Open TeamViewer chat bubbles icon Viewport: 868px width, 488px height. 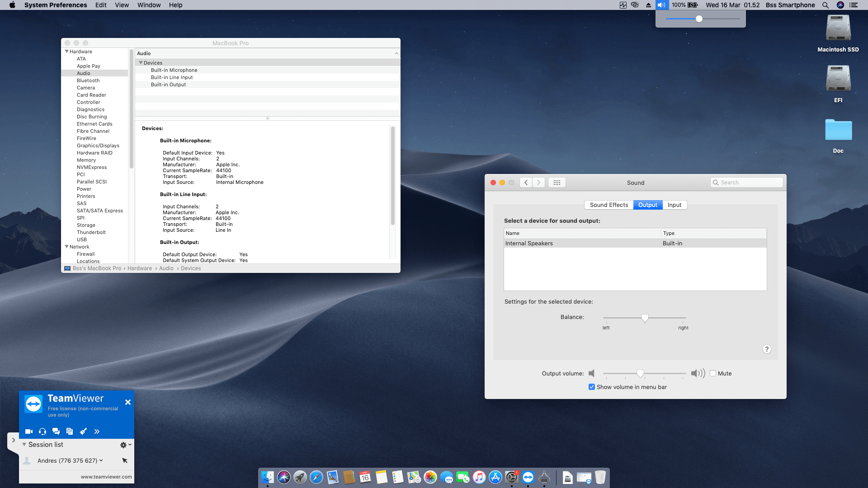[x=56, y=432]
